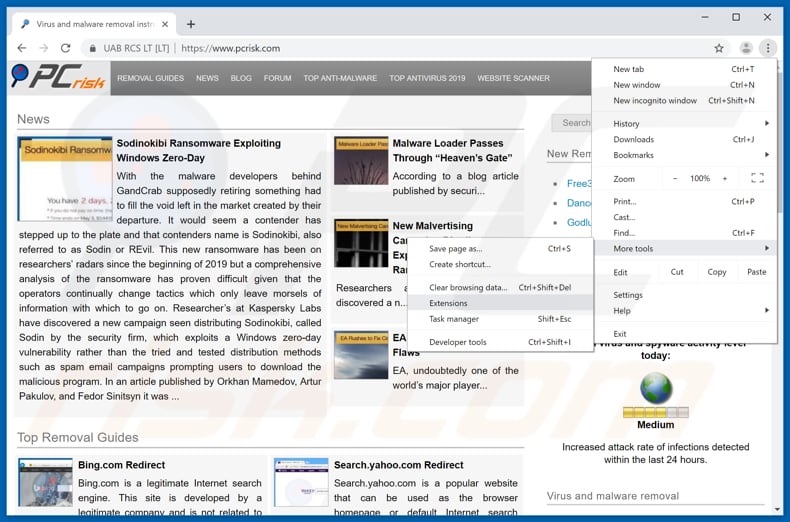Open Extensions from the More tools submenu
This screenshot has height=522, width=790.
click(500, 303)
